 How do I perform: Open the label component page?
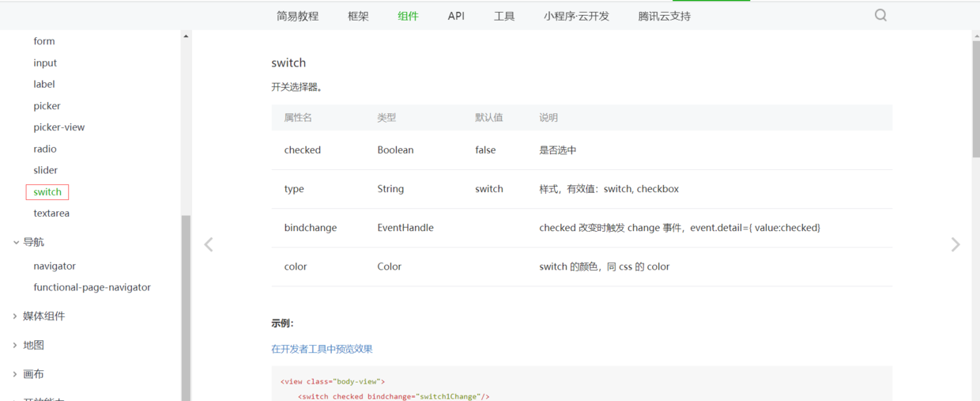point(44,84)
